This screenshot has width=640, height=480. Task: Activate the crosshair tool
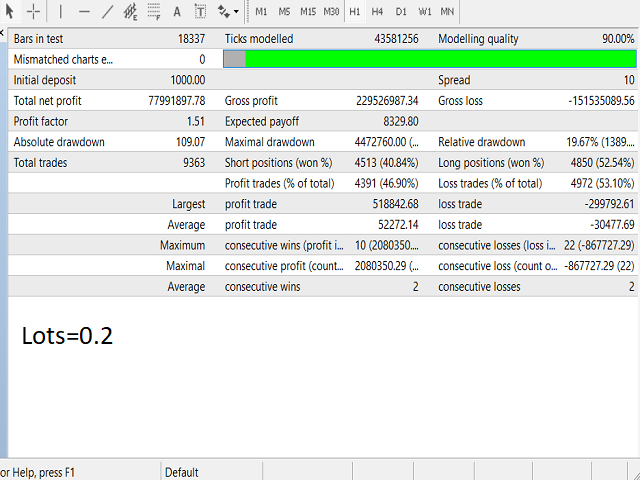click(x=33, y=11)
